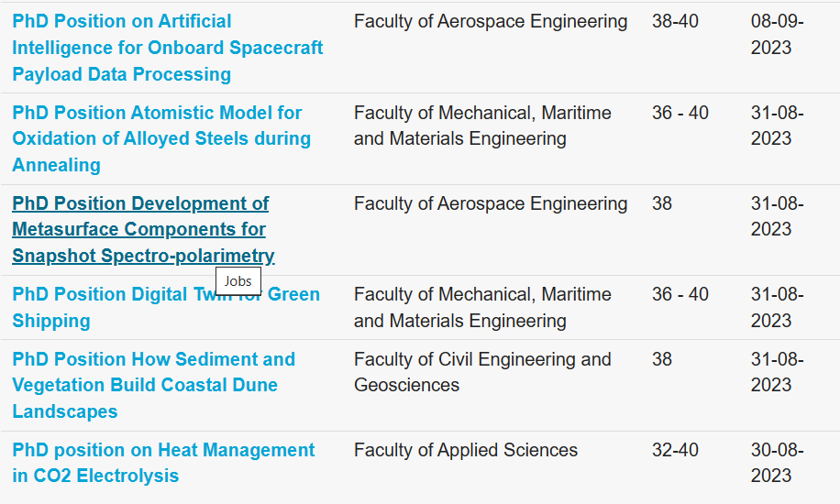Select Faculty of Applied Sciences cell
The image size is (840, 504).
[x=466, y=450]
